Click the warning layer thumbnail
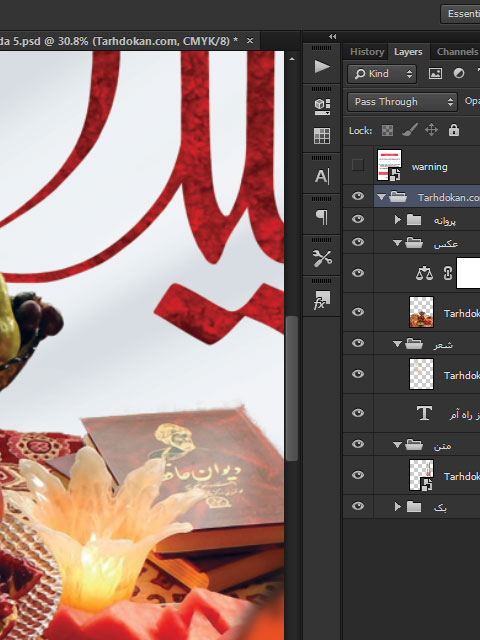The width and height of the screenshot is (480, 640). pyautogui.click(x=389, y=165)
